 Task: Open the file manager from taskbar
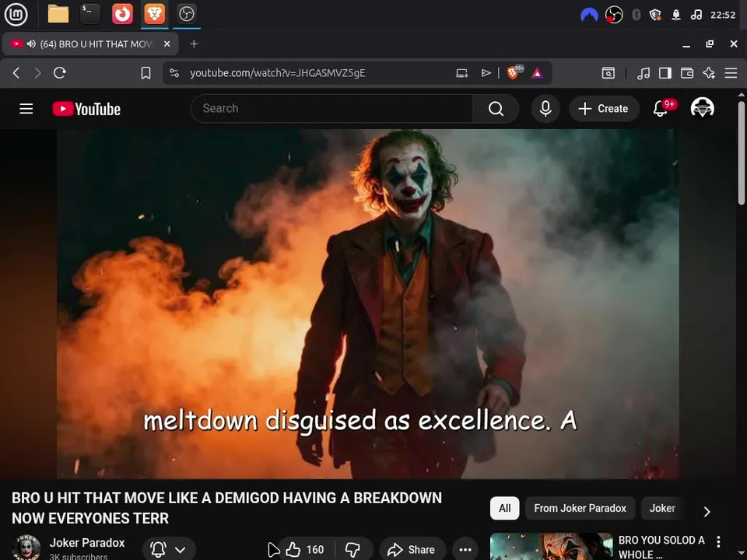pyautogui.click(x=58, y=14)
